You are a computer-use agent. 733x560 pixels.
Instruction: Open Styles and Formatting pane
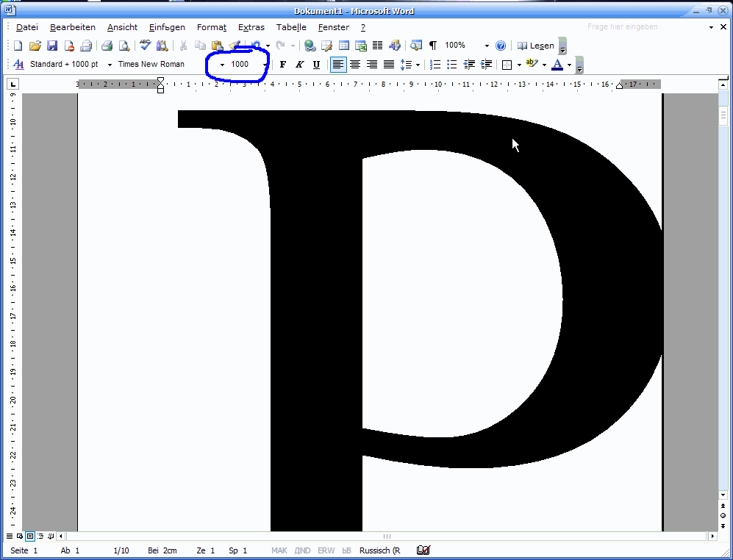(18, 65)
